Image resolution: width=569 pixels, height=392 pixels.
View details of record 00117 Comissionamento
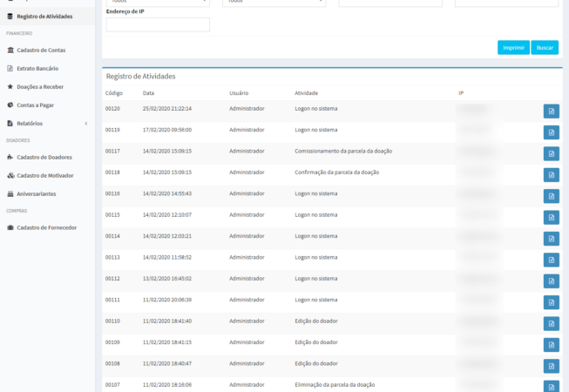pyautogui.click(x=551, y=152)
